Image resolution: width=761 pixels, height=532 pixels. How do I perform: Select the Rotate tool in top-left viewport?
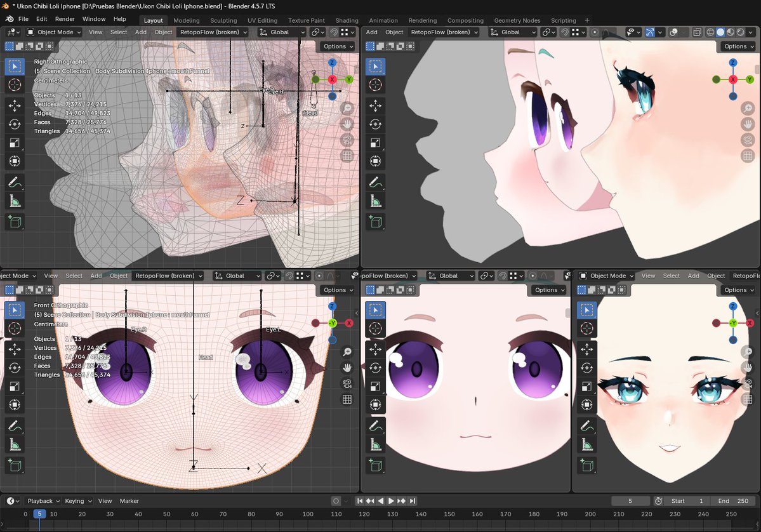pos(15,124)
